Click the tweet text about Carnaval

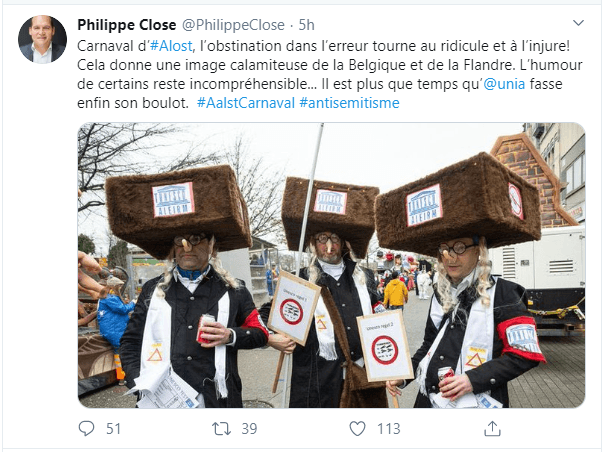click(x=330, y=74)
